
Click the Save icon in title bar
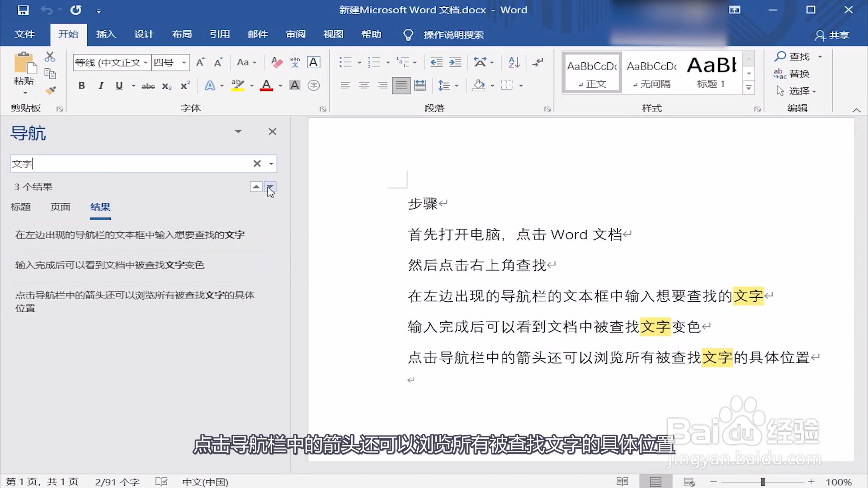pyautogui.click(x=23, y=10)
